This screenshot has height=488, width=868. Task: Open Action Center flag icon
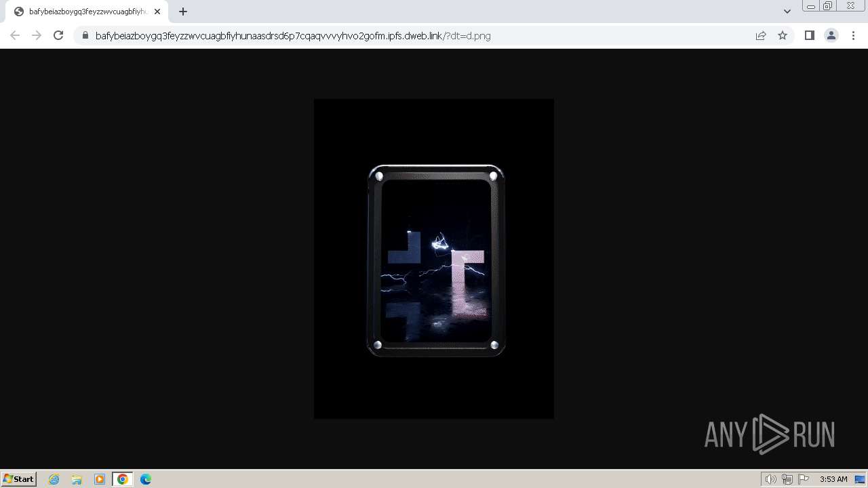(804, 479)
